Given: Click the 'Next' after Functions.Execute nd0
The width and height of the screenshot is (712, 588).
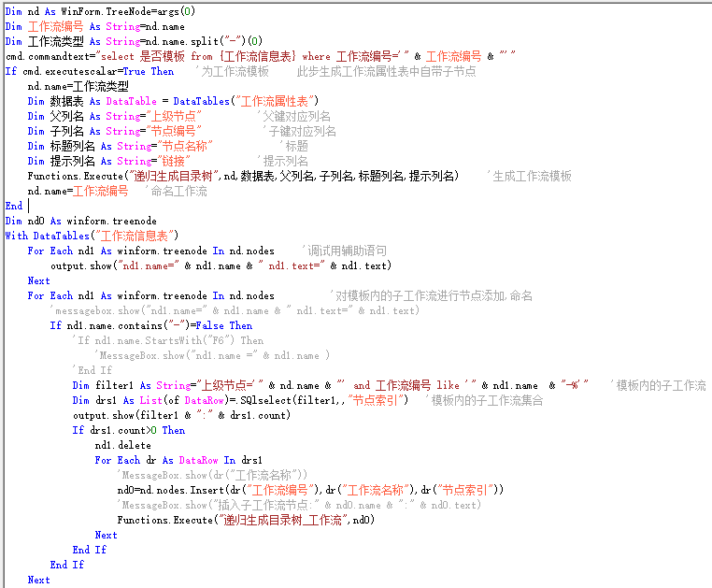Looking at the screenshot, I should pyautogui.click(x=106, y=535).
